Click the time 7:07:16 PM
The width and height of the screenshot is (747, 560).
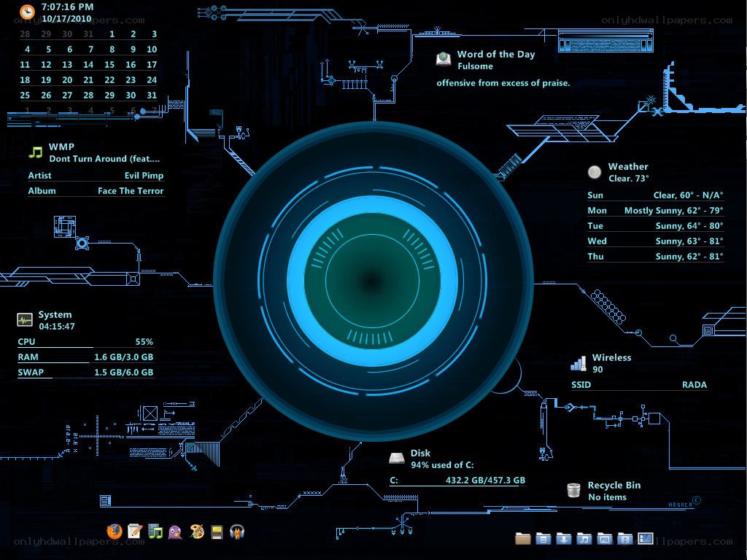coord(67,7)
